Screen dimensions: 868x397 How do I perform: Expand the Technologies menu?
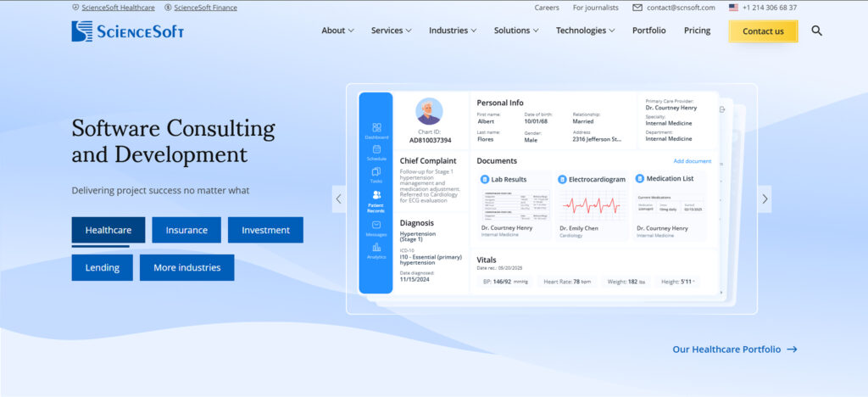click(585, 31)
